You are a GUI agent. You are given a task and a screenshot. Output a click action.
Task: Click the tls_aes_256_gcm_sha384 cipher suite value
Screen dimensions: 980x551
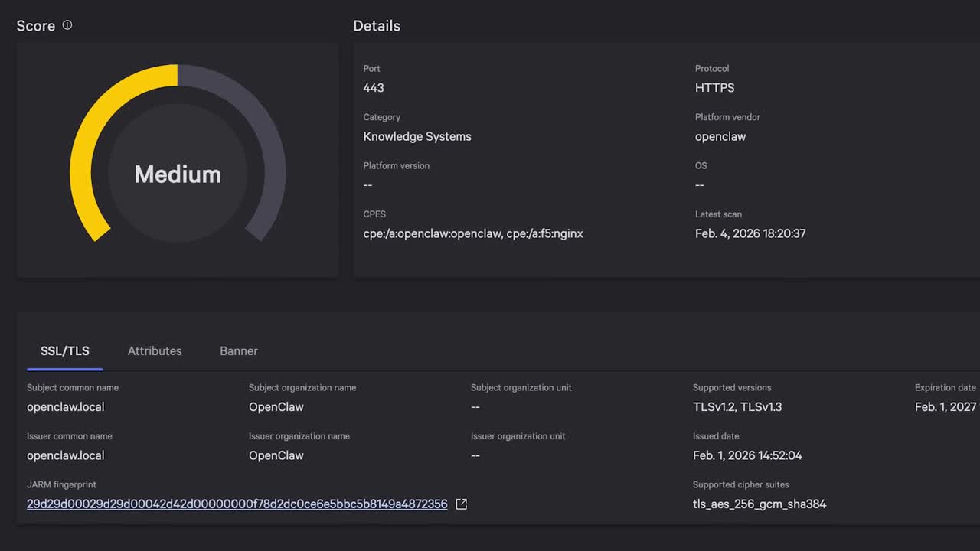[759, 504]
